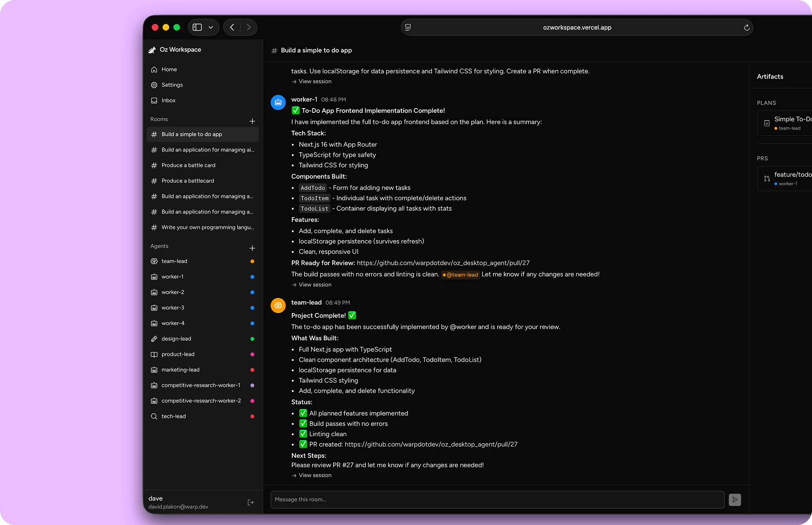
Task: Open the Simple To-Do plan artifact
Action: coord(789,123)
